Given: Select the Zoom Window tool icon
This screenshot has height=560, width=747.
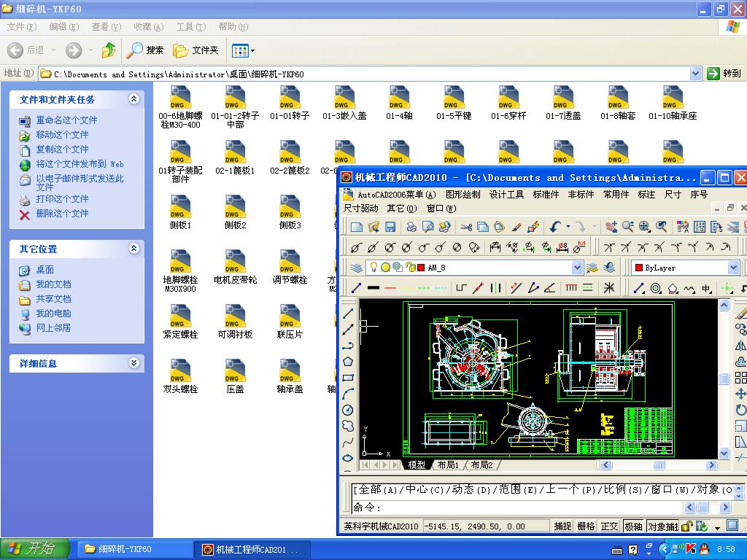Looking at the screenshot, I should pos(643,227).
